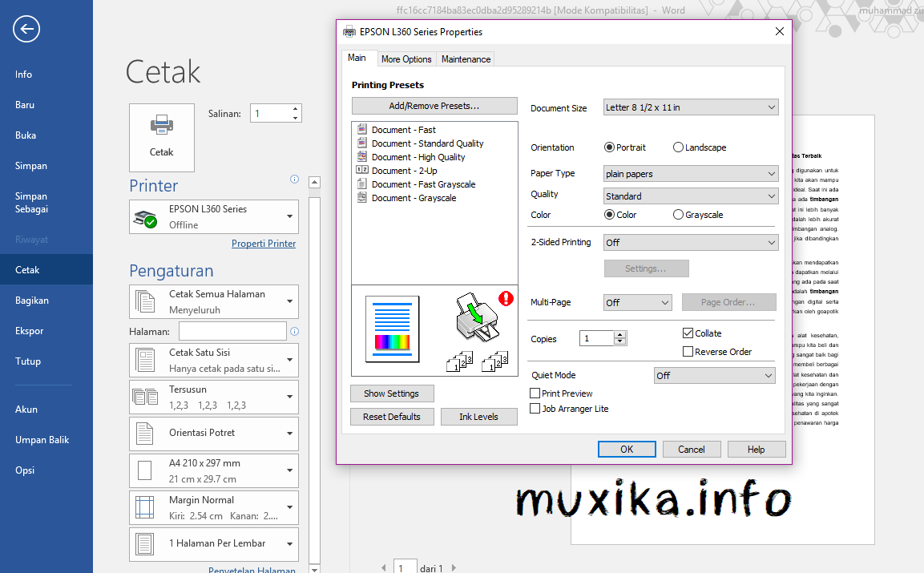Open the 2-Sided Printing dropdown
924x573 pixels.
[691, 242]
